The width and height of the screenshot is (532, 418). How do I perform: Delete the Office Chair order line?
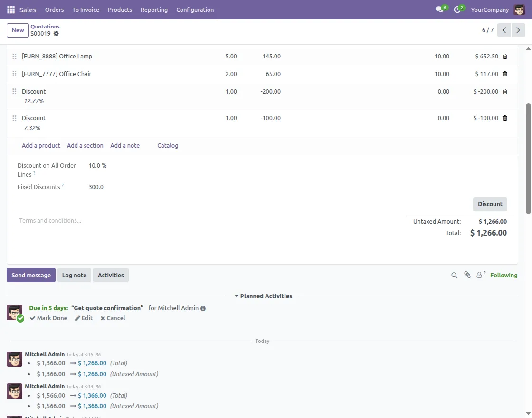(x=504, y=74)
